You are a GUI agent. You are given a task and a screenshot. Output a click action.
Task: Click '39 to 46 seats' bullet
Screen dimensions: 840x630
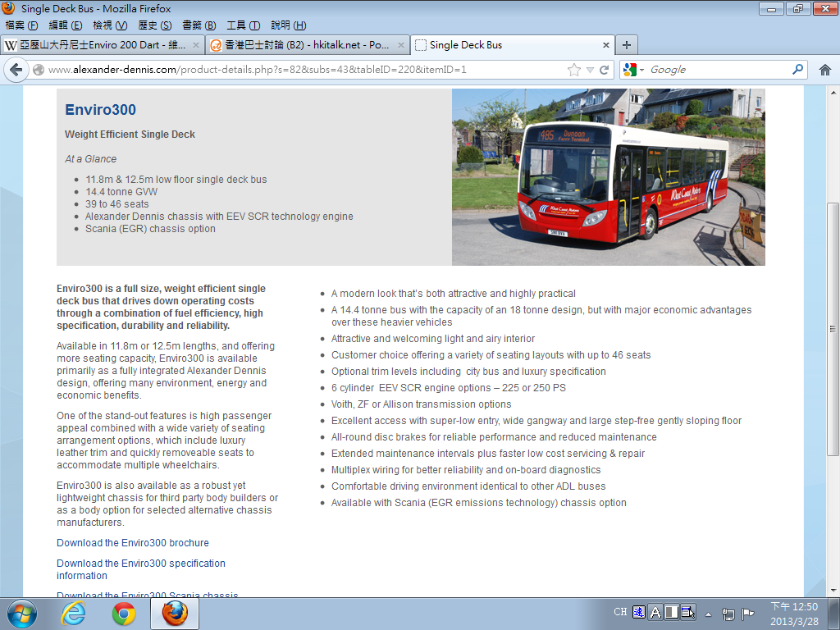pos(116,204)
